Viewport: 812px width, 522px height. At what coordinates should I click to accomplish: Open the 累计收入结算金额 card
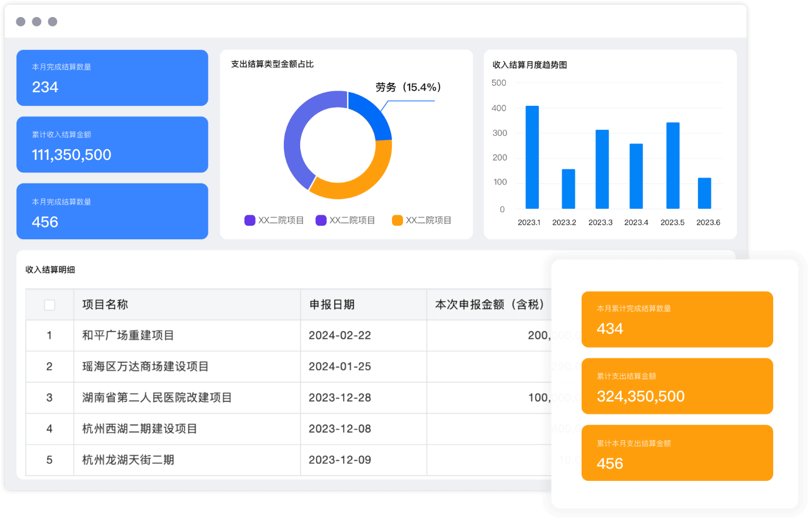(112, 145)
